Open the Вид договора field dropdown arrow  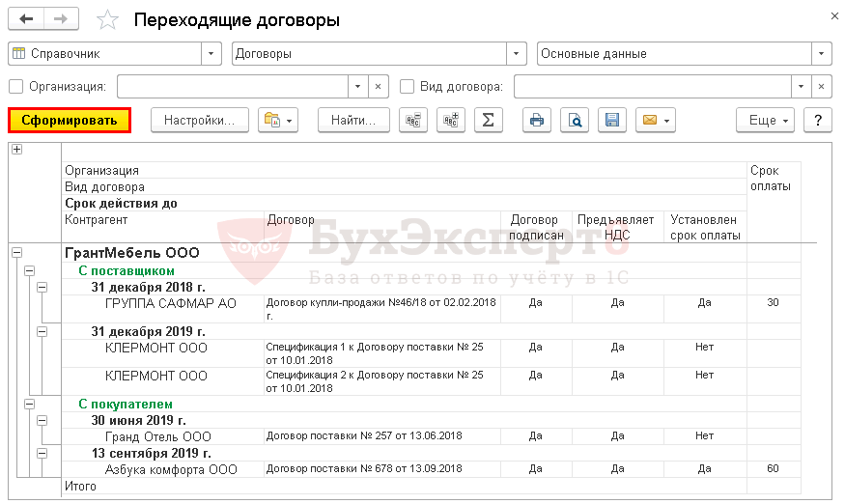(x=801, y=87)
